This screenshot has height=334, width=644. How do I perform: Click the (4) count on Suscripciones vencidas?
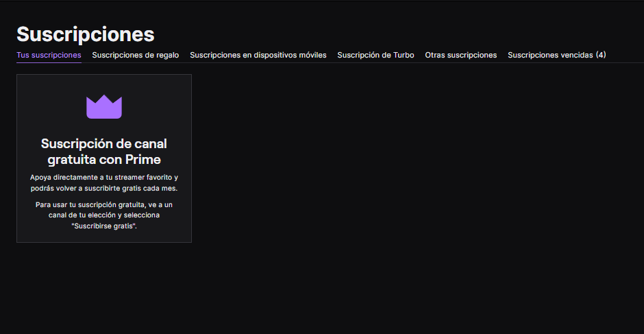600,55
